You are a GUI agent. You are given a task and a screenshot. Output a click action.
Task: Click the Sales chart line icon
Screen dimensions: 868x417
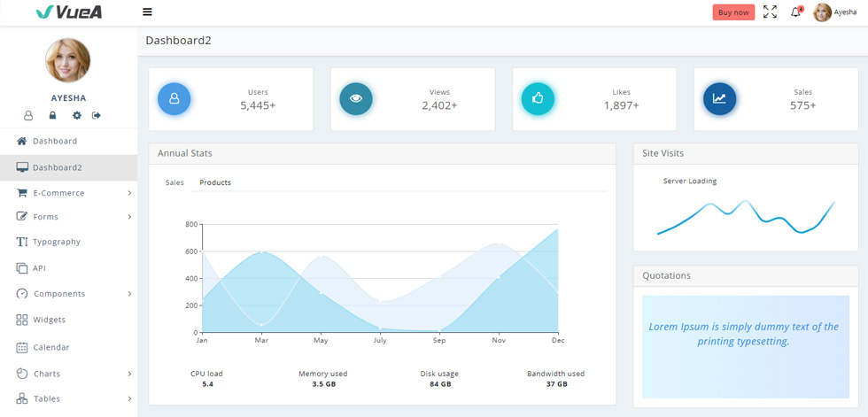coord(719,99)
